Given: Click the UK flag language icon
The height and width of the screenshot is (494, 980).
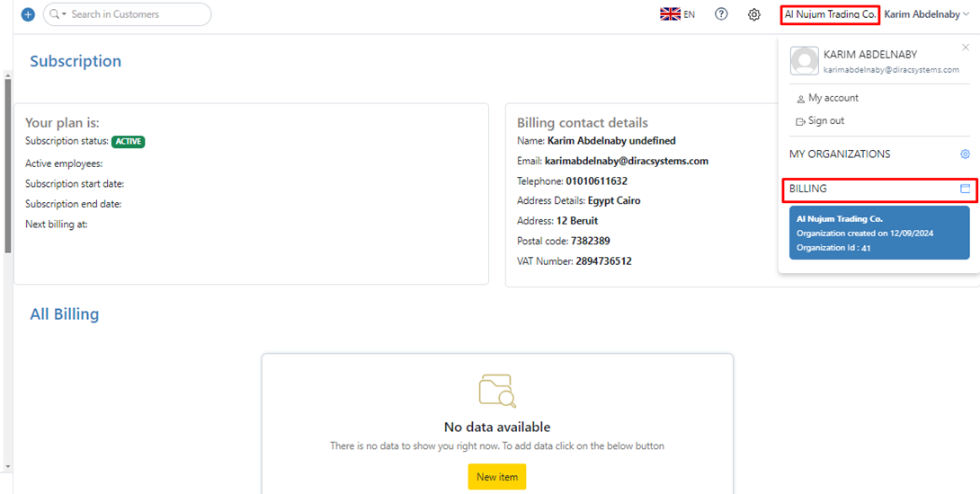Looking at the screenshot, I should coord(670,14).
